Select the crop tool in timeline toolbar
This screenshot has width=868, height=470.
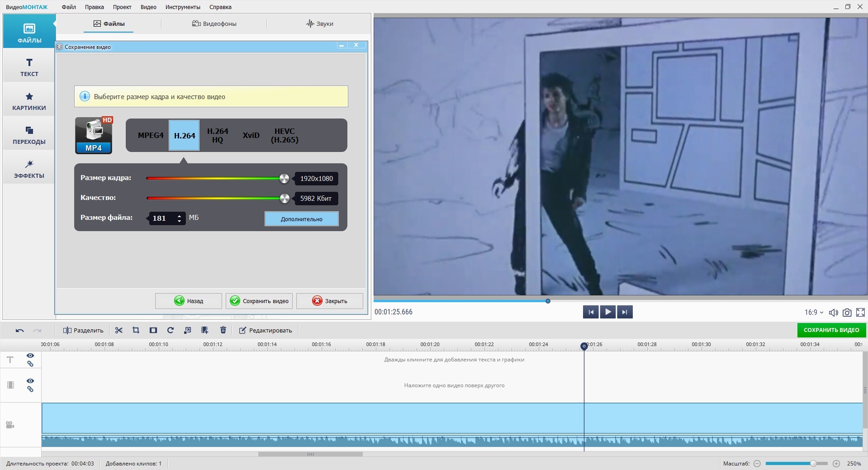pos(136,330)
